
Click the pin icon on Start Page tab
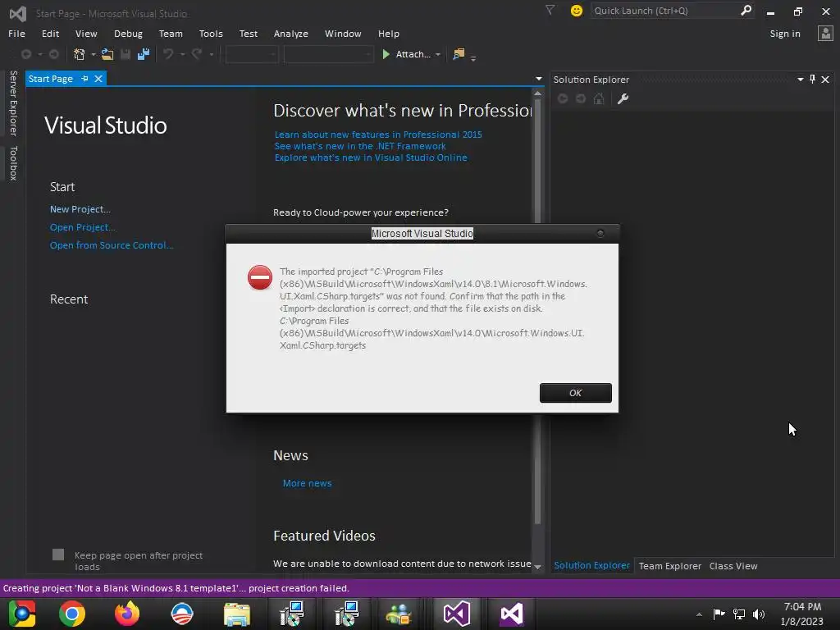(84, 79)
